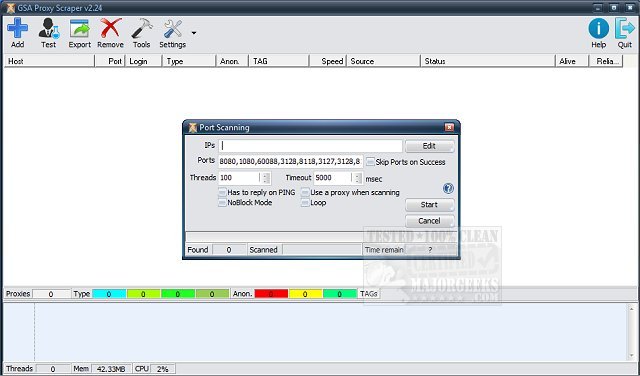Sort by the Alive column header
The image size is (640, 376).
(572, 61)
